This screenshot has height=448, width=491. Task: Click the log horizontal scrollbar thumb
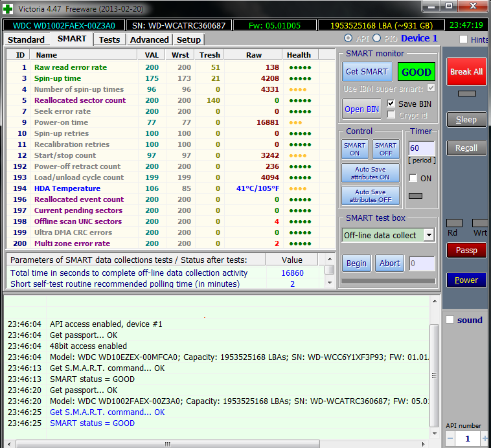point(168,444)
